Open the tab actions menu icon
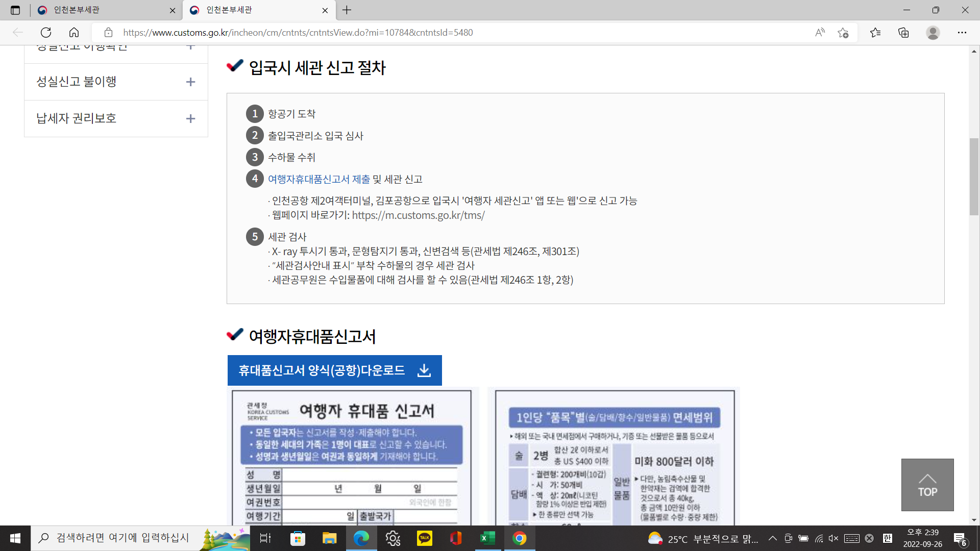The width and height of the screenshot is (980, 551). pos(15,10)
